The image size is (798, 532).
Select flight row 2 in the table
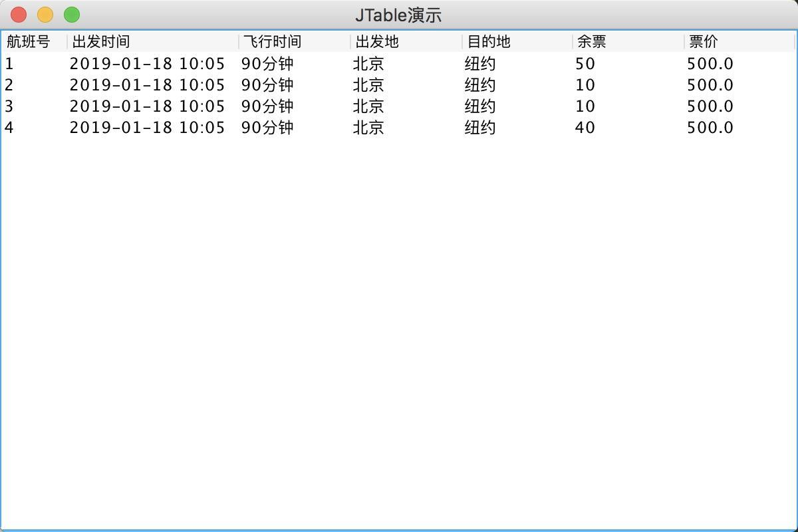pyautogui.click(x=199, y=85)
